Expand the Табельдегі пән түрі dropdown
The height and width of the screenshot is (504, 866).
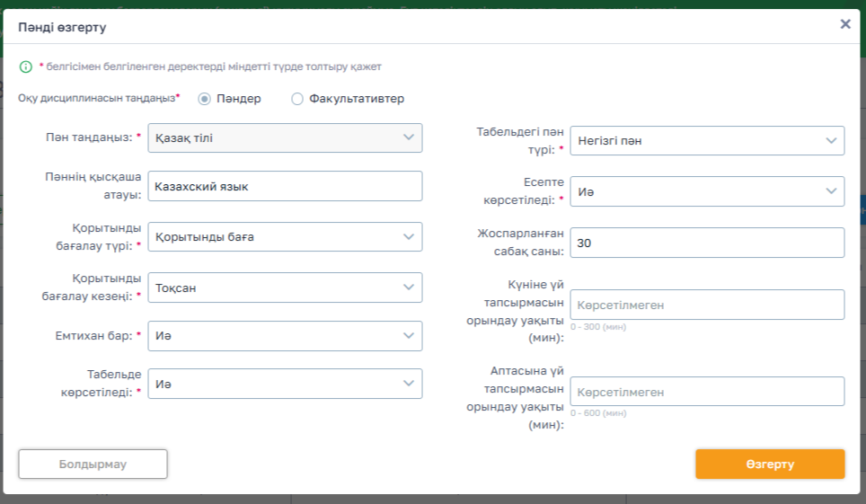(706, 140)
